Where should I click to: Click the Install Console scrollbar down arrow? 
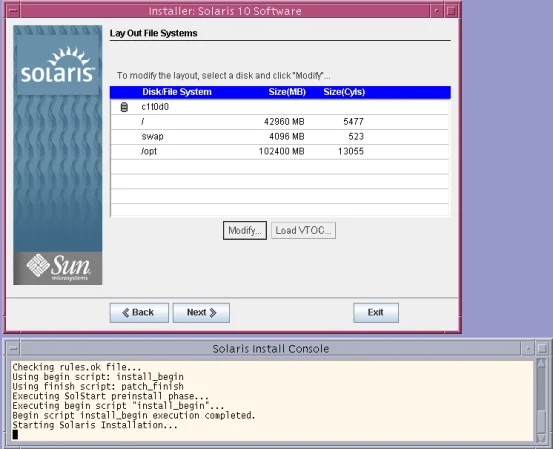541,438
